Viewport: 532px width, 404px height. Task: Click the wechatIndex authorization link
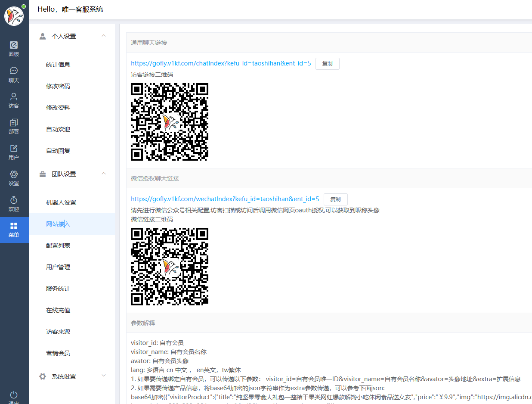tap(225, 199)
